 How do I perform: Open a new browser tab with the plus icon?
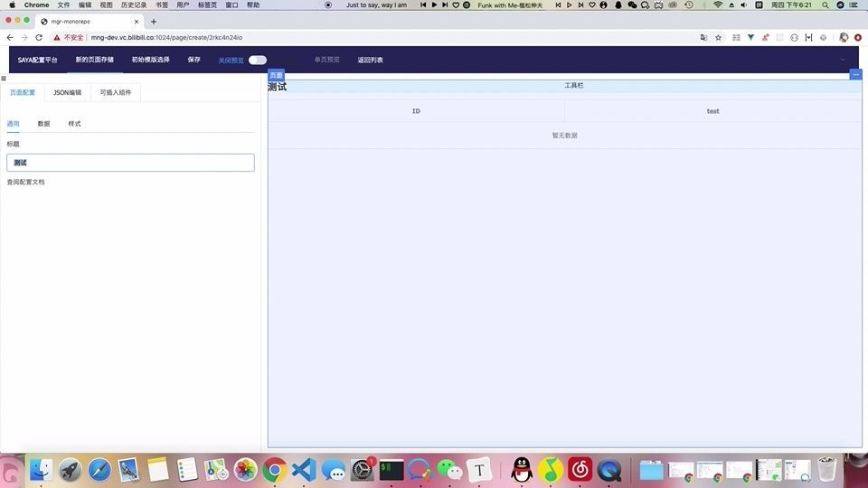pos(154,22)
